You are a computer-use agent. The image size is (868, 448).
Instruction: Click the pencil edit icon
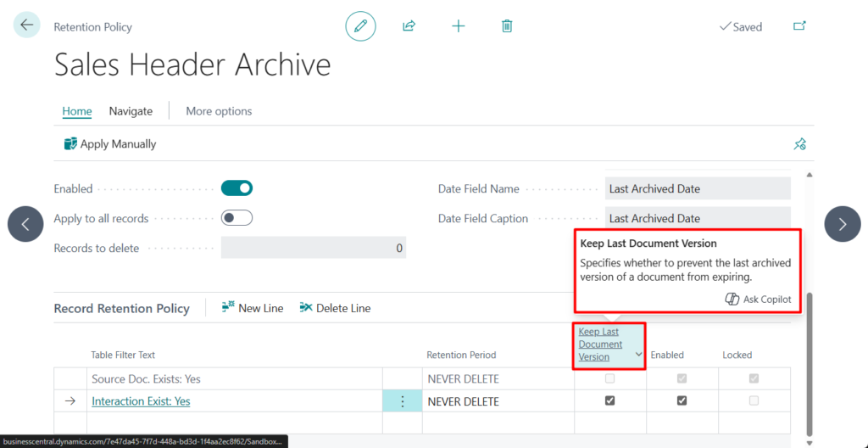(360, 26)
